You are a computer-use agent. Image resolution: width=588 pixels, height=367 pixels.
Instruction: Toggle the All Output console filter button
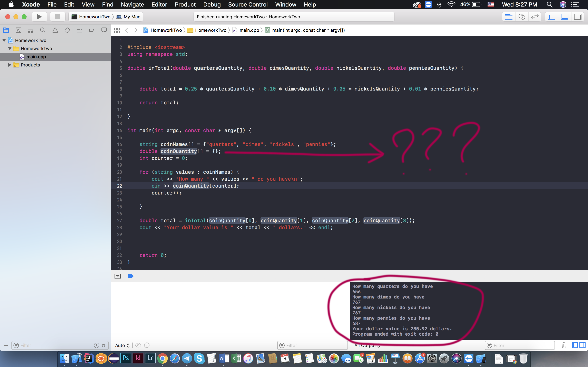(367, 345)
